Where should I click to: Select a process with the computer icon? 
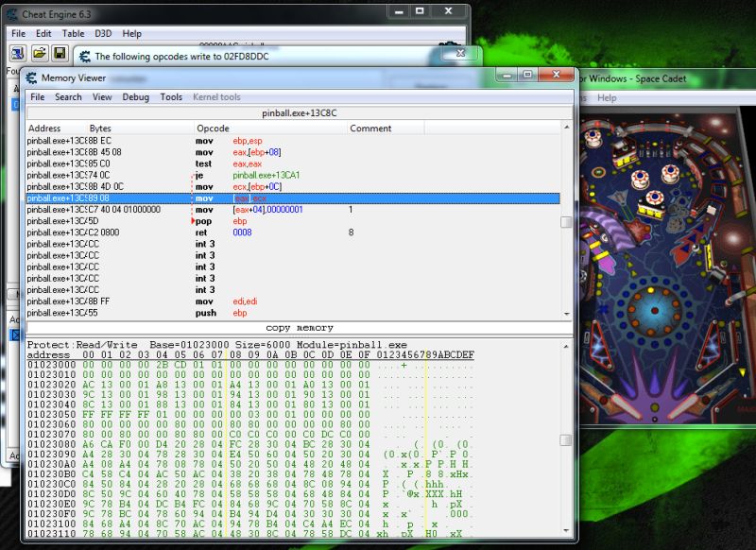(17, 54)
